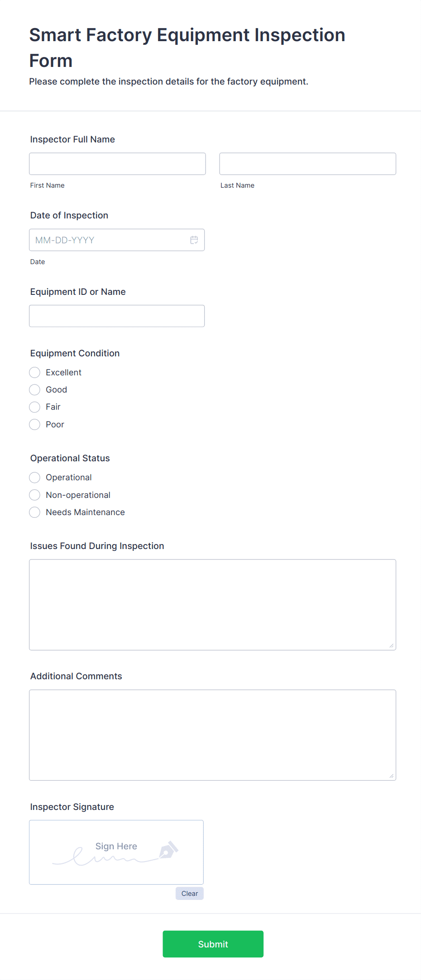Viewport: 421px width, 980px height.
Task: Set status to Operational
Action: [x=35, y=478]
